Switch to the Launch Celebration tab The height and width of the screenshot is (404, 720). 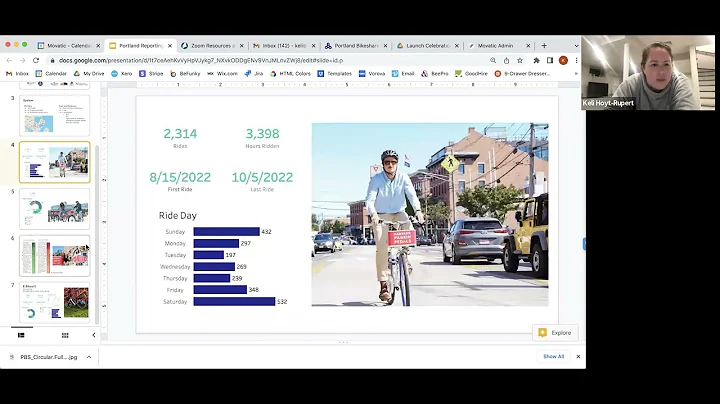coord(428,45)
